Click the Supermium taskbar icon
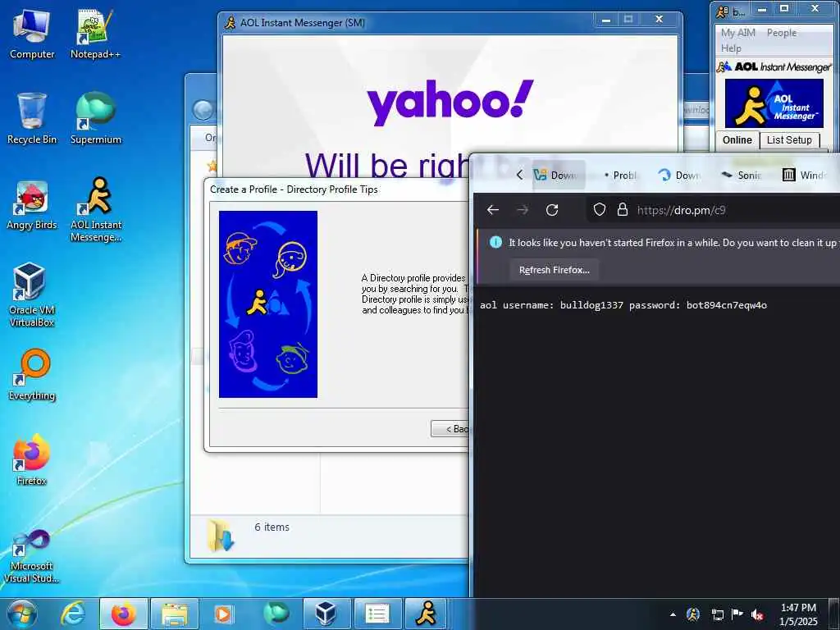This screenshot has height=630, width=840. [x=276, y=614]
